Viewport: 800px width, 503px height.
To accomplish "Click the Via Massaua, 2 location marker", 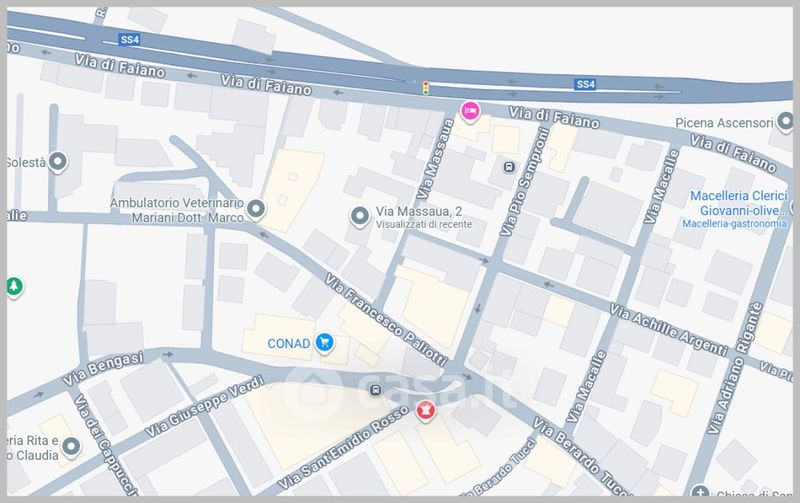I will [x=359, y=216].
